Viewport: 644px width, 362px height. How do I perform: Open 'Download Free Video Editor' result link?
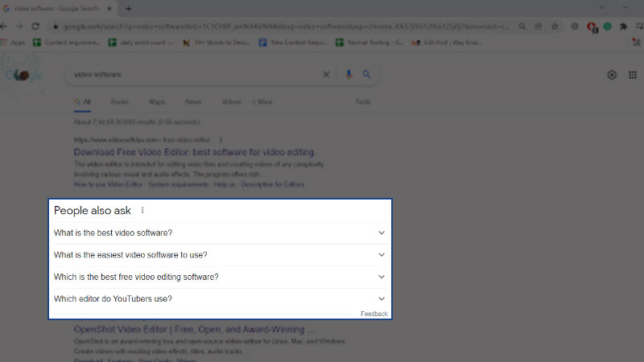(195, 151)
